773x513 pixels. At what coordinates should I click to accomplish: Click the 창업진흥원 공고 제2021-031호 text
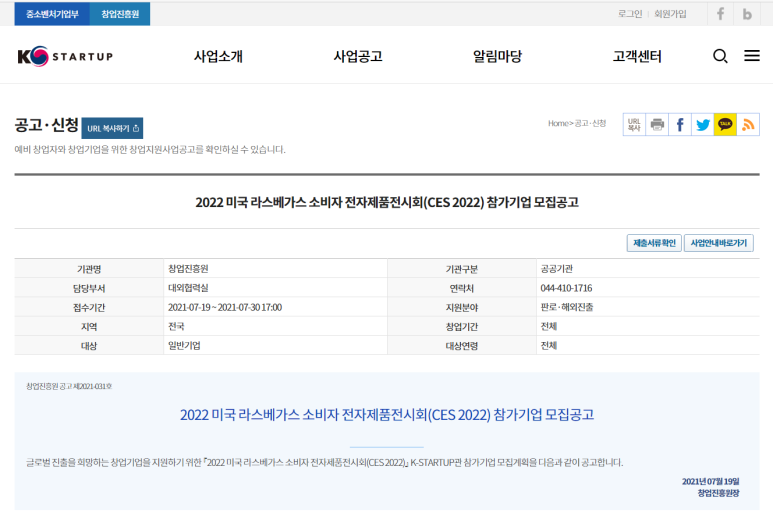click(x=69, y=386)
